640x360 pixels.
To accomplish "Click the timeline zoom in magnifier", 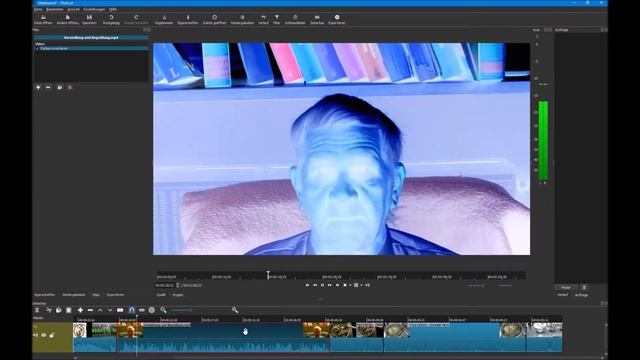I will coord(235,310).
